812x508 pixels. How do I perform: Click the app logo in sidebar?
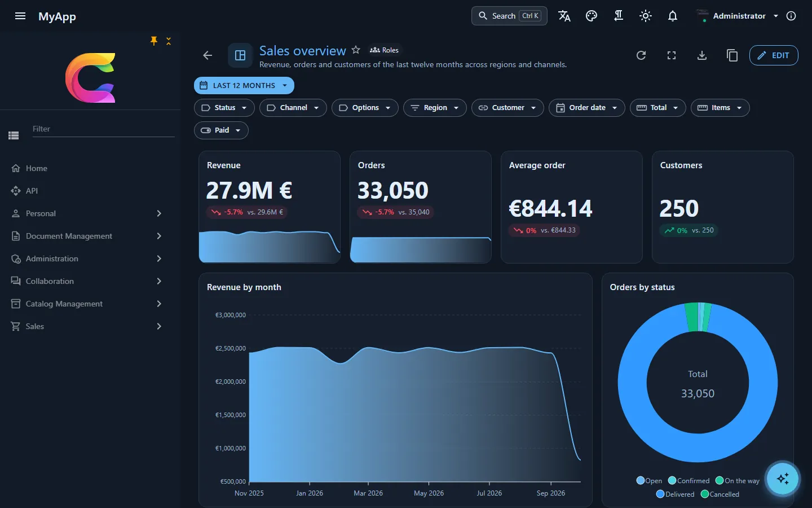pyautogui.click(x=90, y=78)
